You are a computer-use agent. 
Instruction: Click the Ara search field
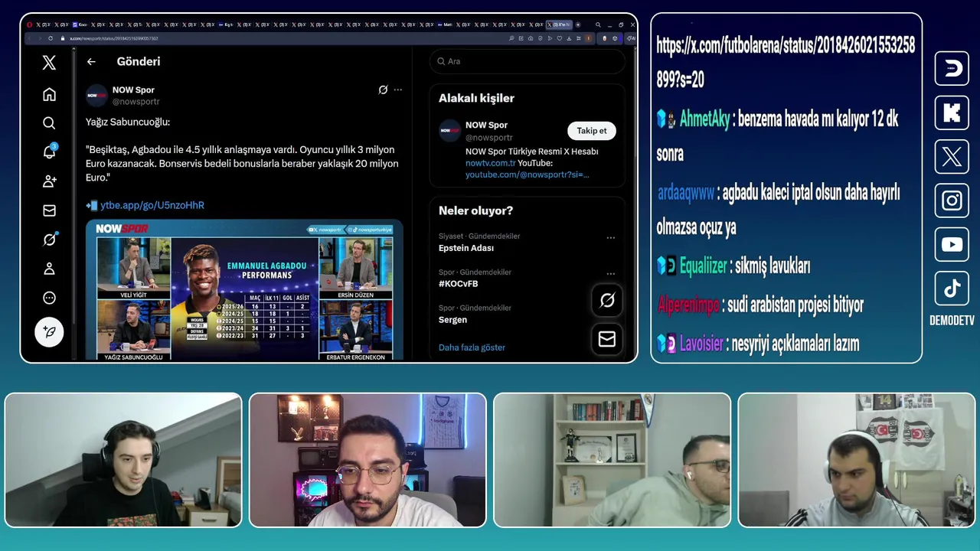[527, 61]
